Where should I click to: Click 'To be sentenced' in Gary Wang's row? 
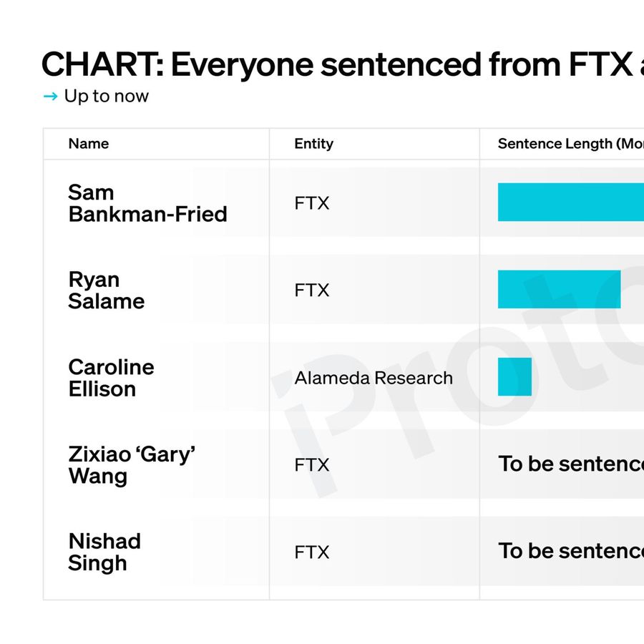570,464
